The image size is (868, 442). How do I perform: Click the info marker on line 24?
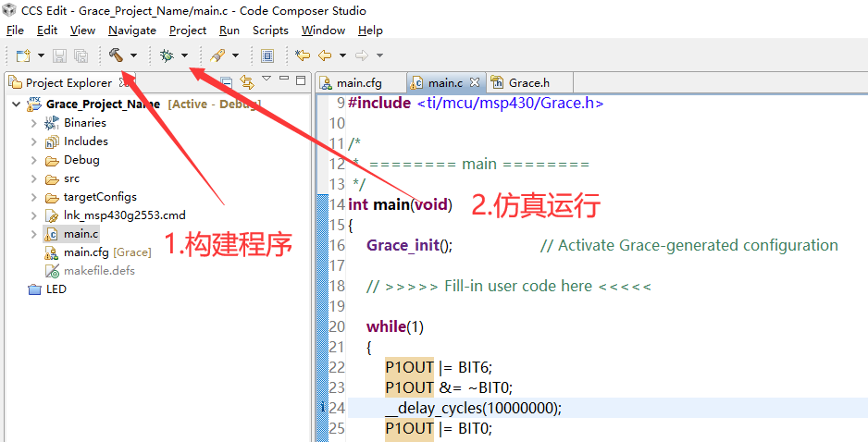pos(323,408)
